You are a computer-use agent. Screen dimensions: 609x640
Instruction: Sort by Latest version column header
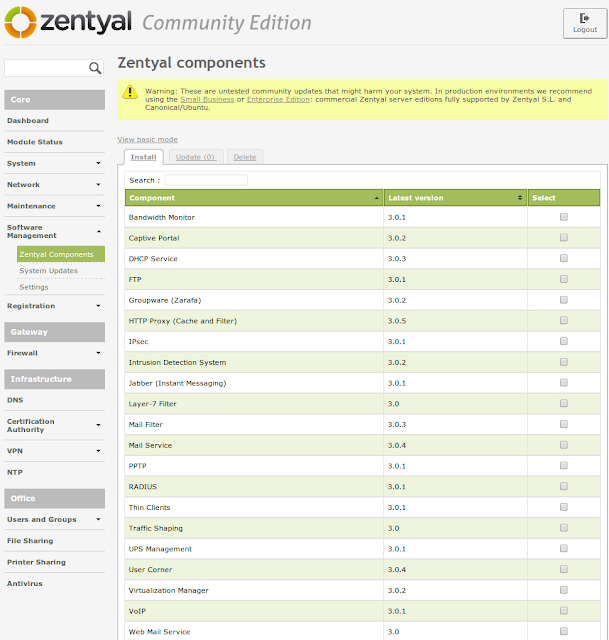pyautogui.click(x=456, y=198)
